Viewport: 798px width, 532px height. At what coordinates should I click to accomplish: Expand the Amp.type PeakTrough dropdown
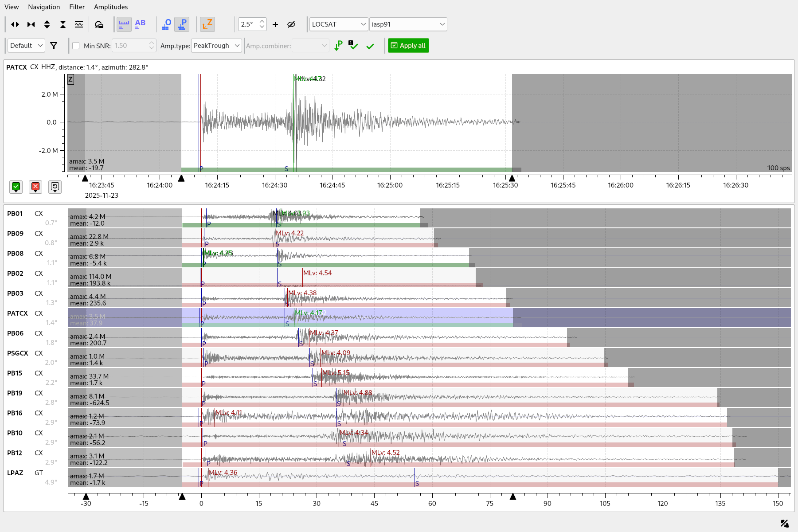click(216, 46)
